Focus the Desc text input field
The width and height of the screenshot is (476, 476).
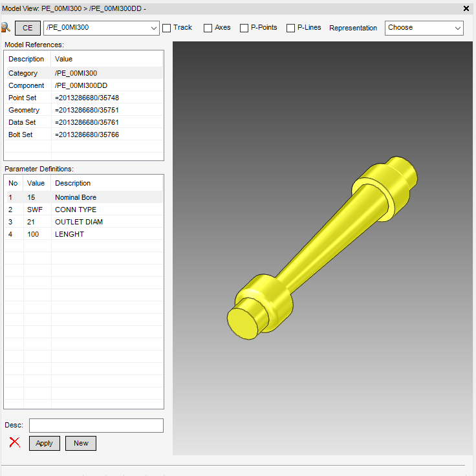tap(96, 425)
